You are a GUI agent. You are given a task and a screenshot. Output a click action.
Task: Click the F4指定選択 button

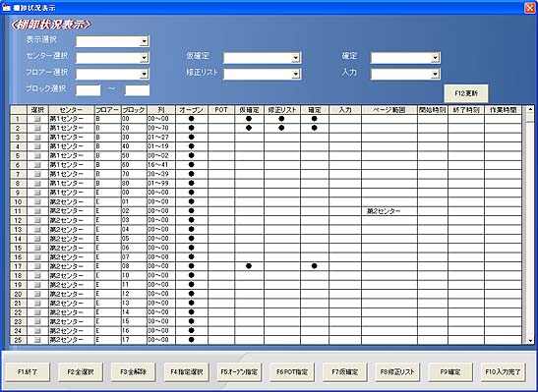click(186, 371)
